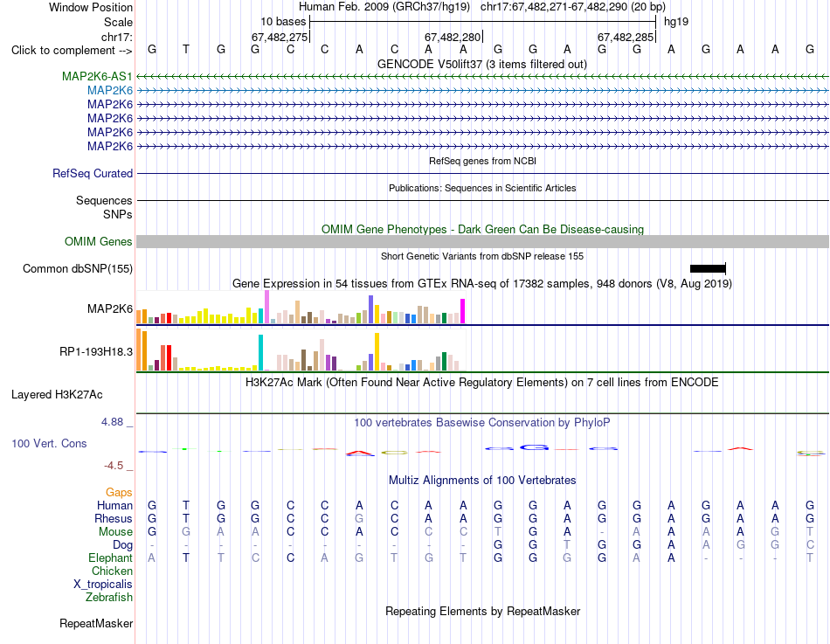Open 'Publications: Sequences in Scientific Articles' title

482,188
